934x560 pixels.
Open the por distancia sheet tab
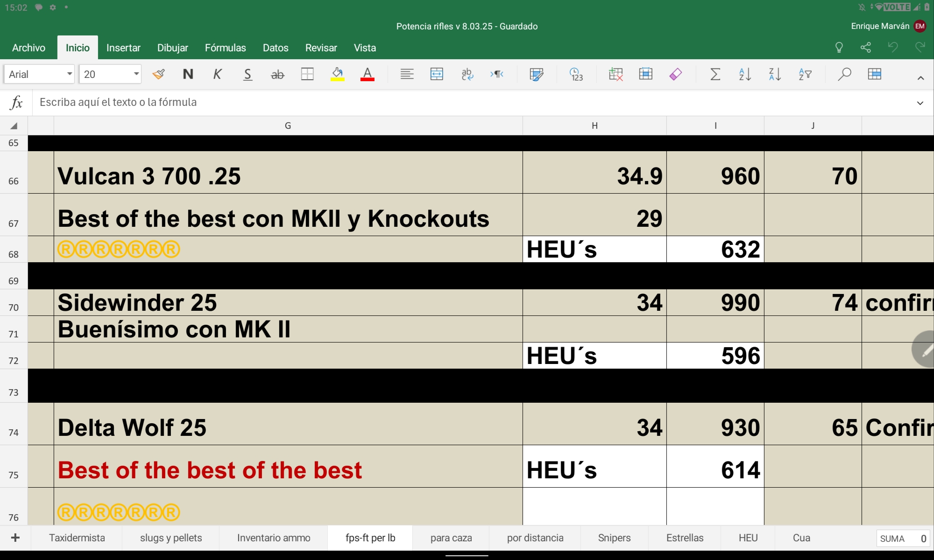(x=535, y=538)
